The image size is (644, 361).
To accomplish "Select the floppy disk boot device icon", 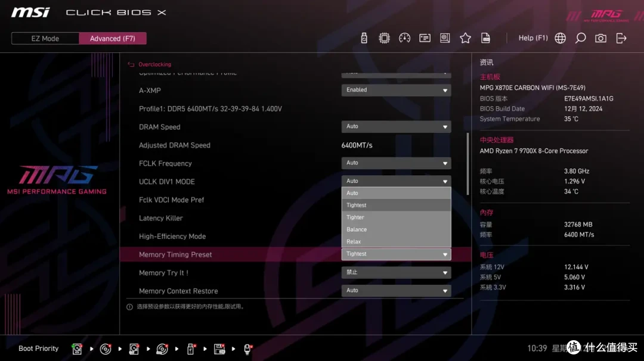I will tap(219, 348).
